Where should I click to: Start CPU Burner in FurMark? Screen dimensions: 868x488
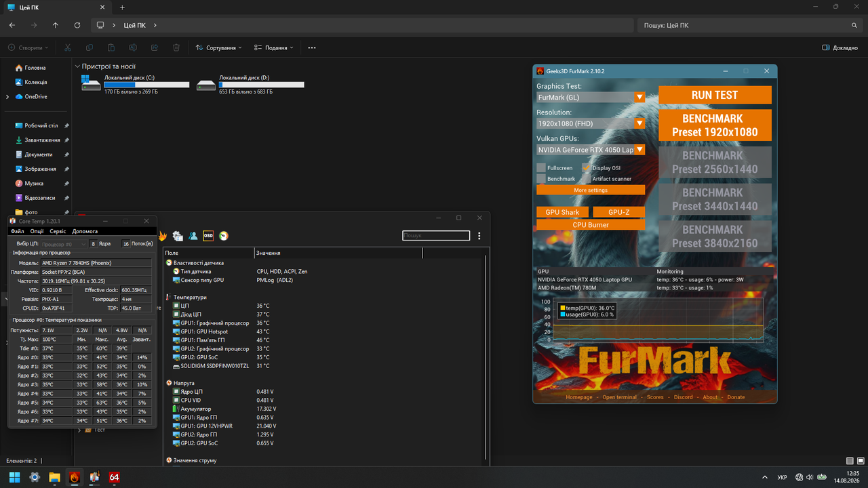click(x=591, y=225)
